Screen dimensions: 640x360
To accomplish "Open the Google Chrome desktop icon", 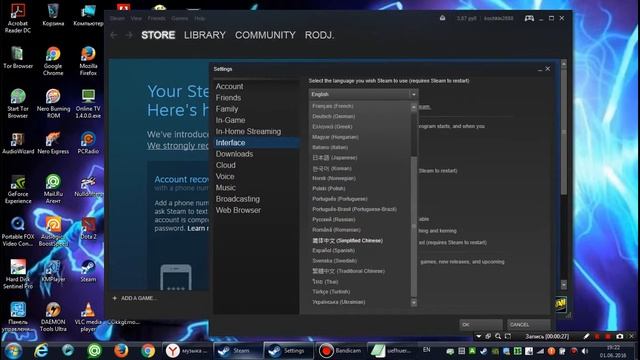I will [53, 61].
